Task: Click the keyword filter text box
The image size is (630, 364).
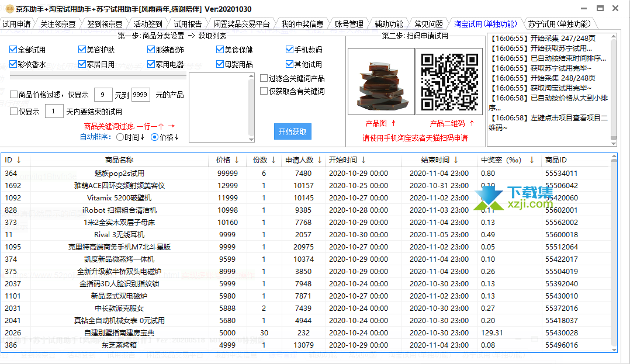Action: point(219,108)
